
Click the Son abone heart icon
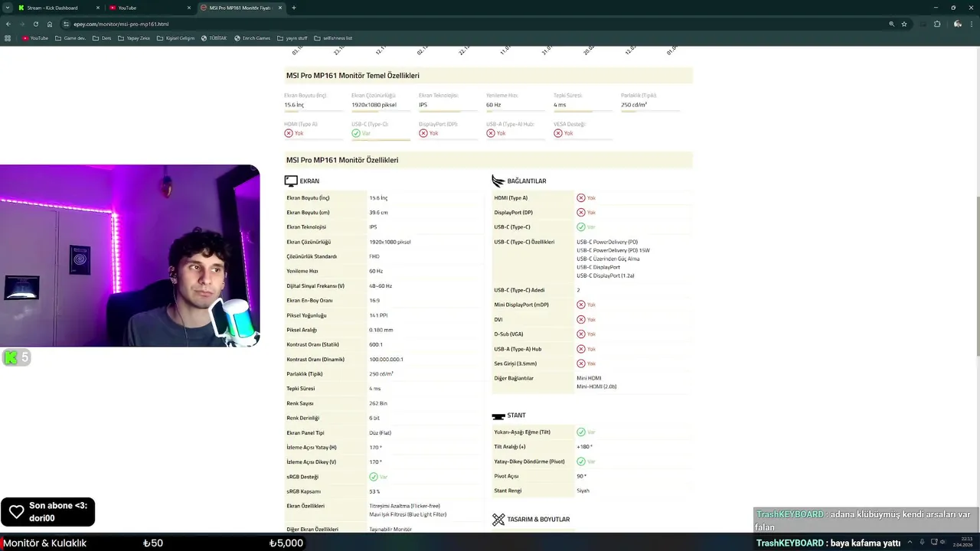pos(16,512)
